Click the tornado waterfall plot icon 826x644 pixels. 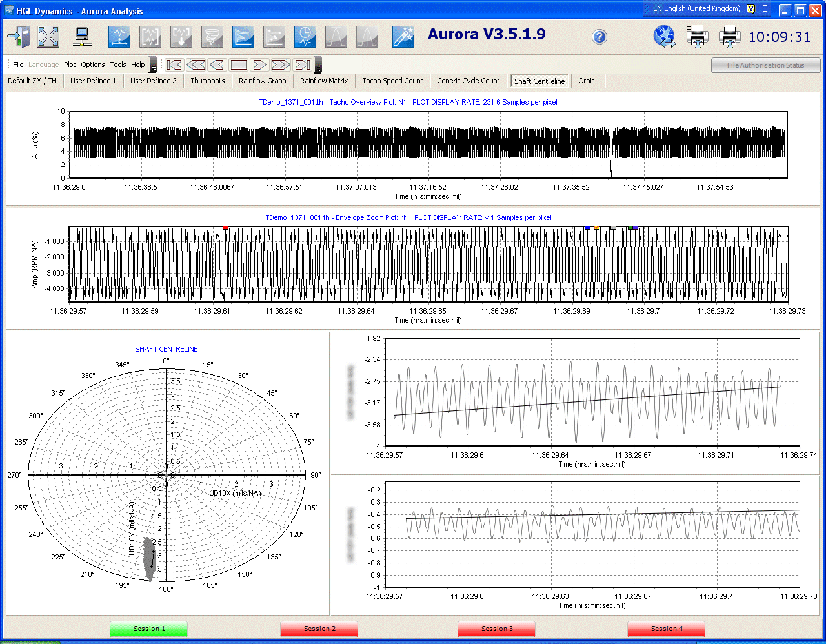pyautogui.click(x=212, y=37)
